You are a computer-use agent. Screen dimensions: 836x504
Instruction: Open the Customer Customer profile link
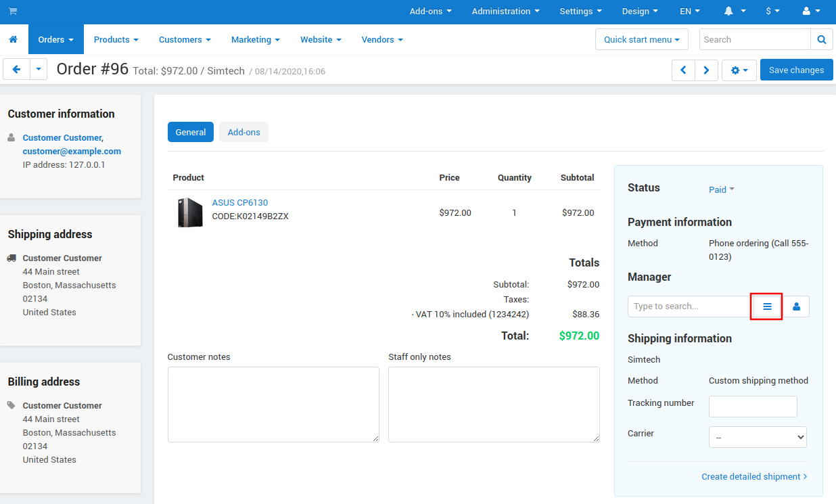click(x=63, y=138)
